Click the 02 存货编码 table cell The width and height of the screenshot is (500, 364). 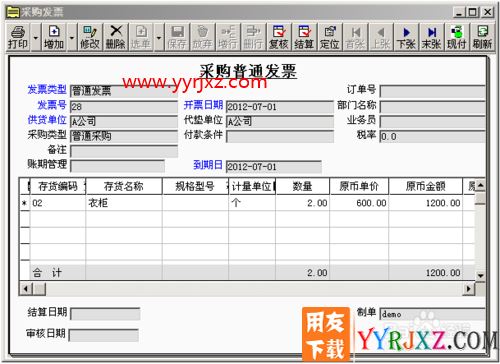[58, 203]
